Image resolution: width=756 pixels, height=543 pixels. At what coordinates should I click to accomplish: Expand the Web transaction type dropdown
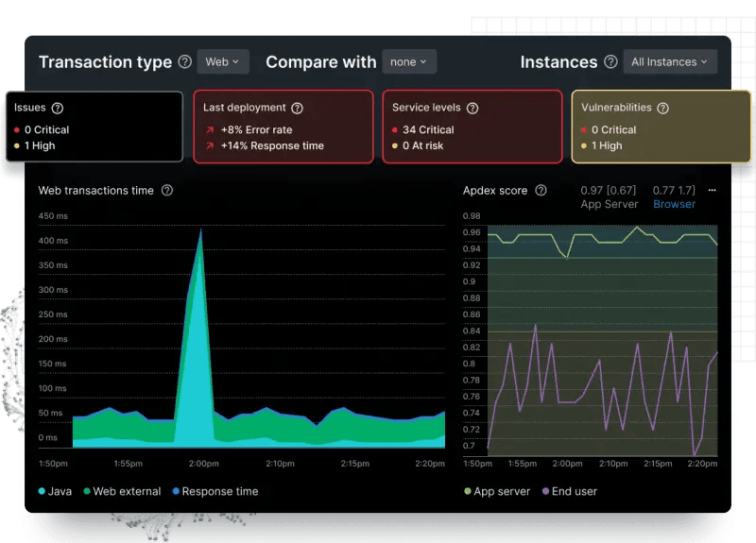pyautogui.click(x=223, y=61)
